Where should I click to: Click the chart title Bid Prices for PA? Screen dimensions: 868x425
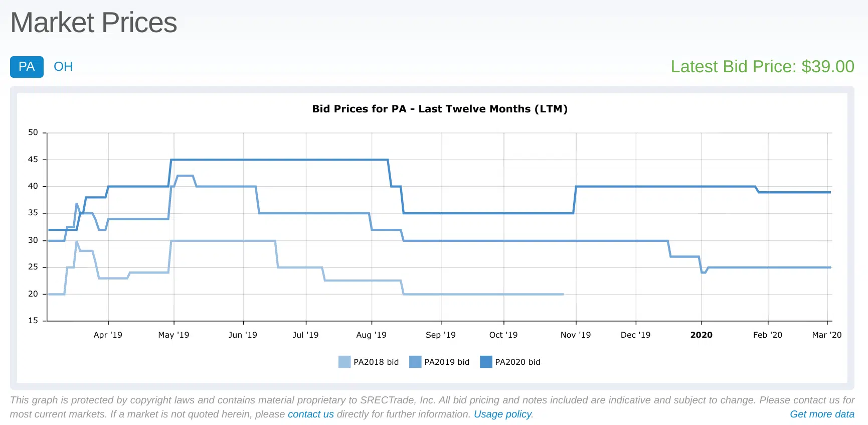[440, 108]
